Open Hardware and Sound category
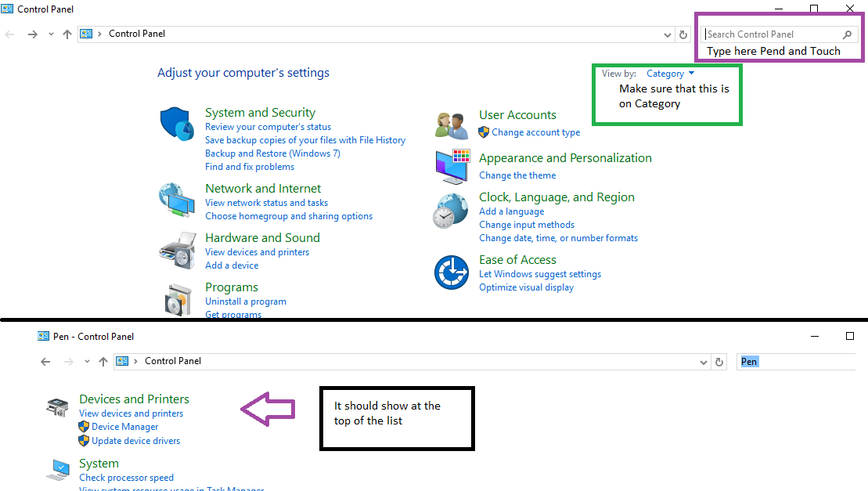 [262, 237]
